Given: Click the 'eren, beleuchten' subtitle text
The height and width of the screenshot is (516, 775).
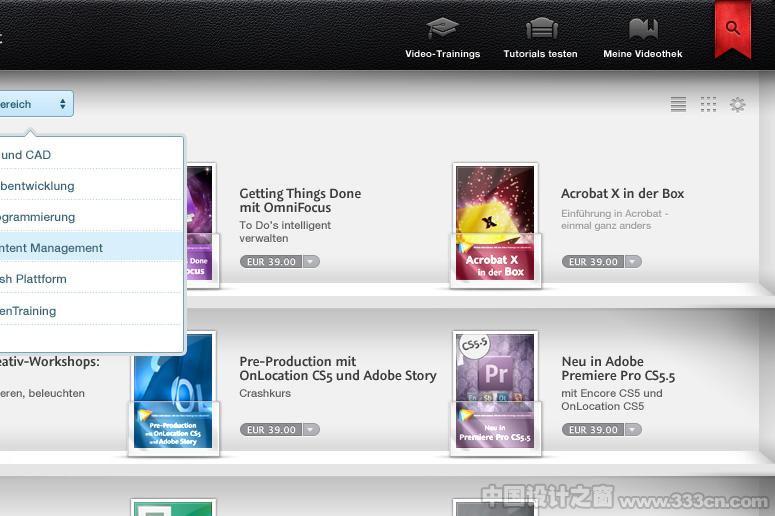Looking at the screenshot, I should (43, 393).
